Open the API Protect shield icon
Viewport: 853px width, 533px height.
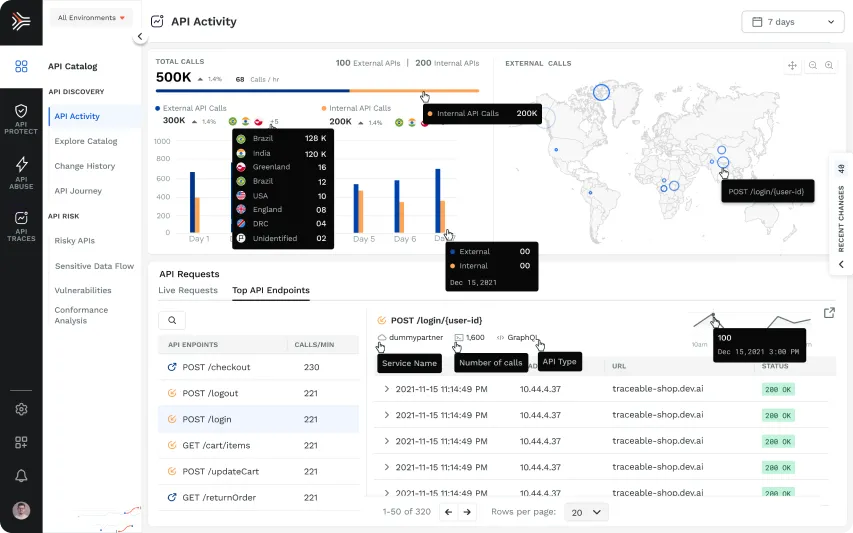pyautogui.click(x=21, y=111)
